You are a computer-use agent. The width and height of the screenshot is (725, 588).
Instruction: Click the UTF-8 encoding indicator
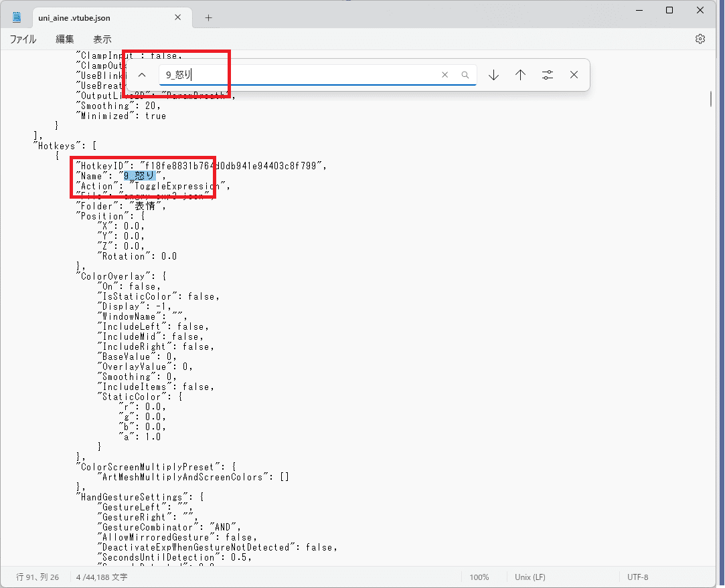click(x=637, y=577)
